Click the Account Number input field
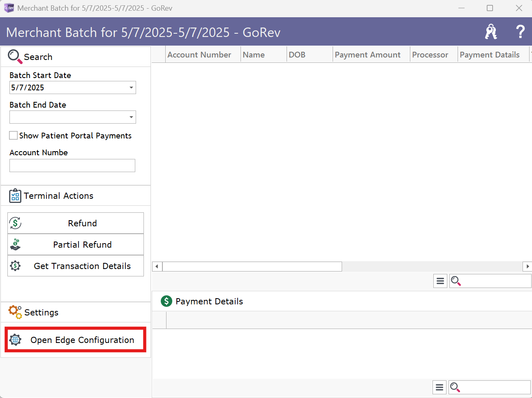This screenshot has height=398, width=532. 72,166
